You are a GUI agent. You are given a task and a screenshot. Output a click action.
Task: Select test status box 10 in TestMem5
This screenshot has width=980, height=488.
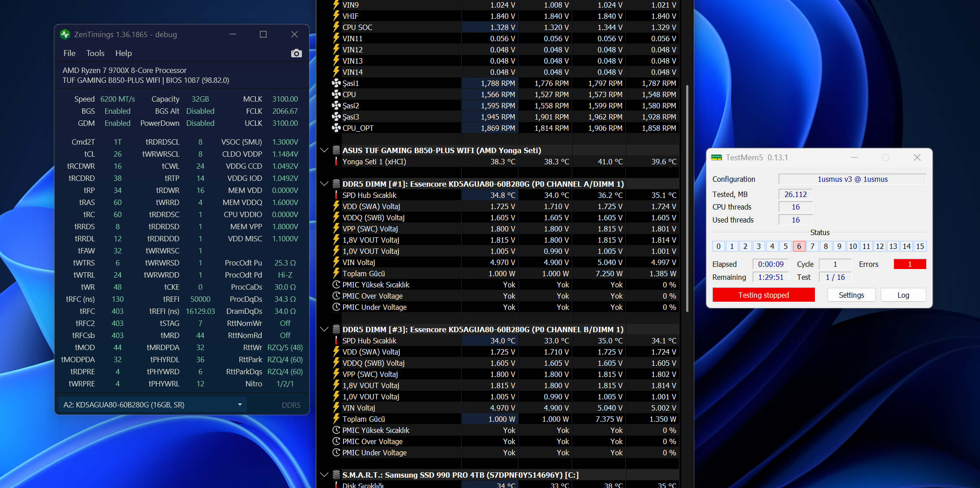click(853, 246)
